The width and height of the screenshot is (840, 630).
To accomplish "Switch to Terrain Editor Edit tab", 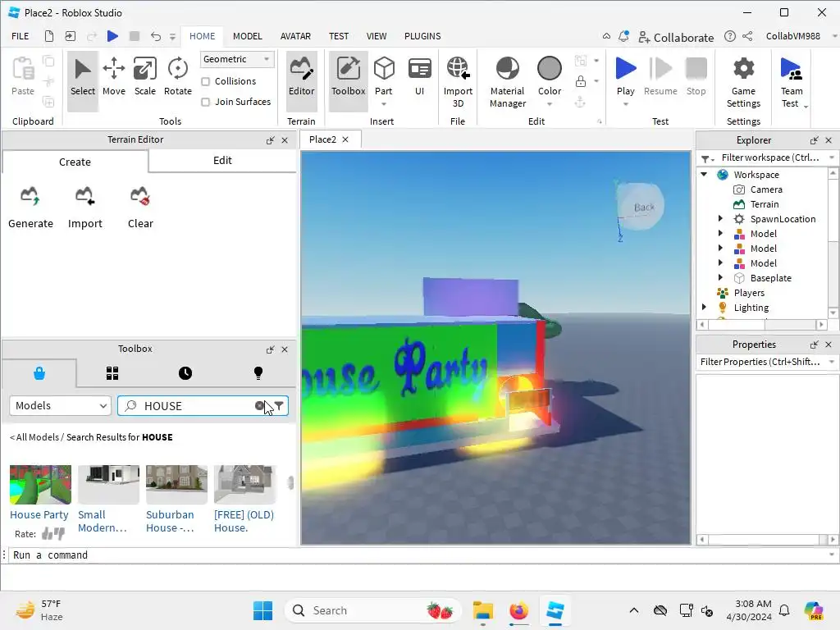I will click(x=222, y=160).
